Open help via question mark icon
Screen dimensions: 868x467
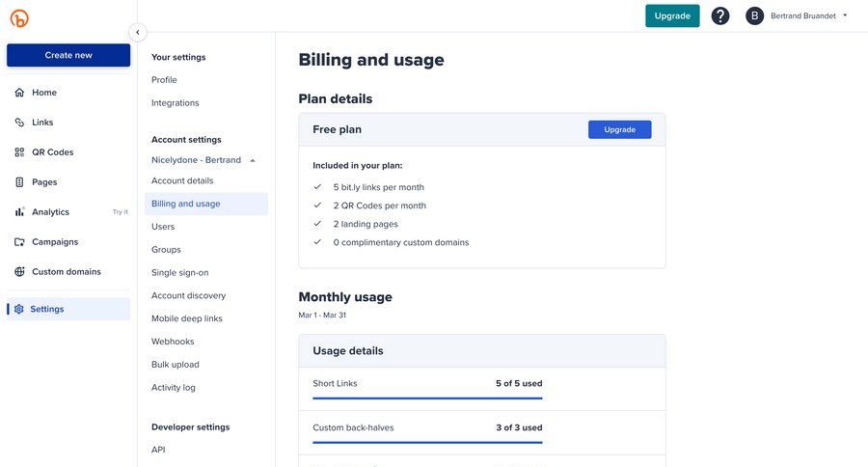(x=720, y=16)
